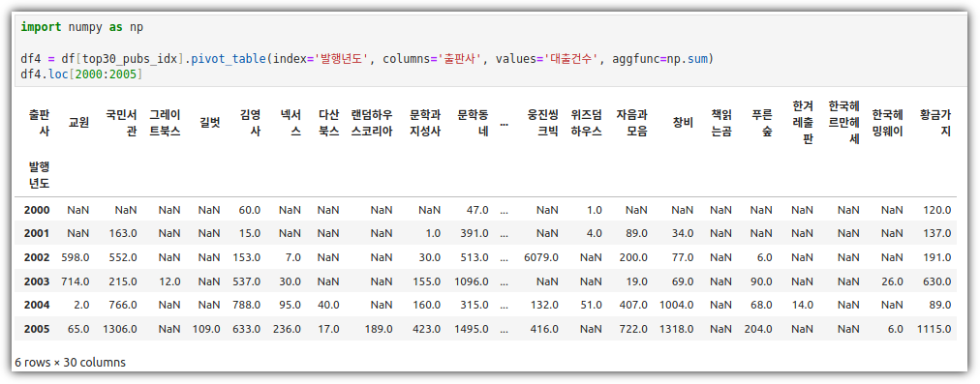Click the 598.0 cell under 교원

[x=75, y=256]
